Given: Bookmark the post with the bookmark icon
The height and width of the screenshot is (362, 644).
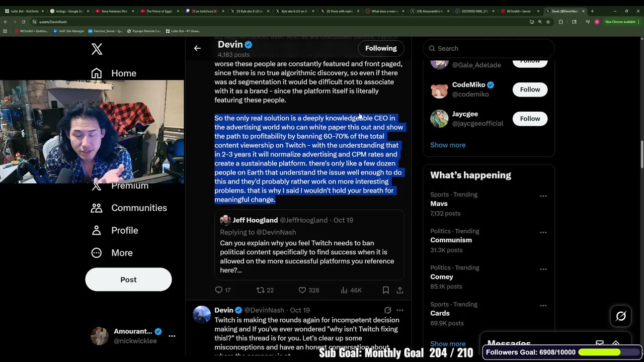Looking at the screenshot, I should [x=385, y=290].
